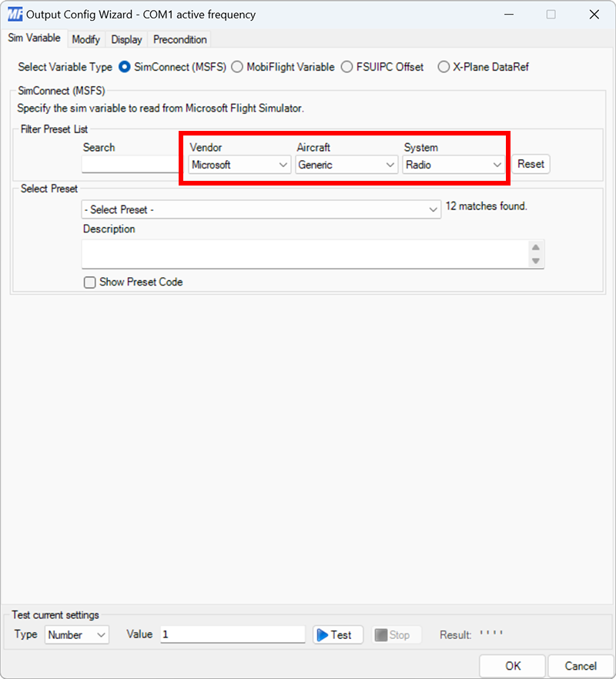Image resolution: width=616 pixels, height=679 pixels.
Task: Switch to the Display tab
Action: tap(126, 39)
